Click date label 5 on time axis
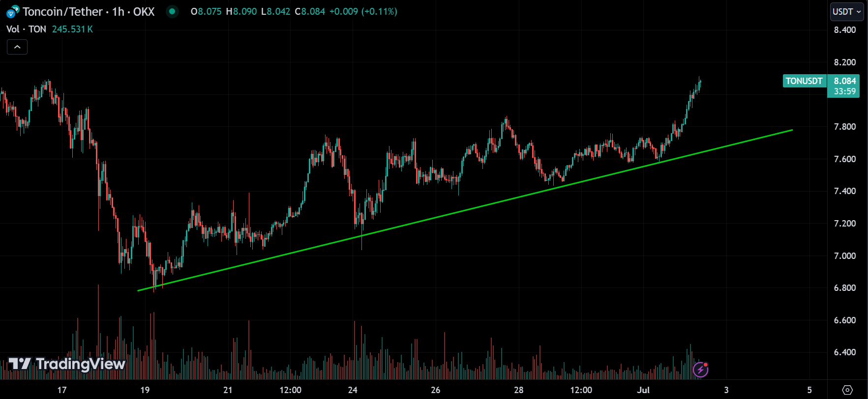 point(809,390)
